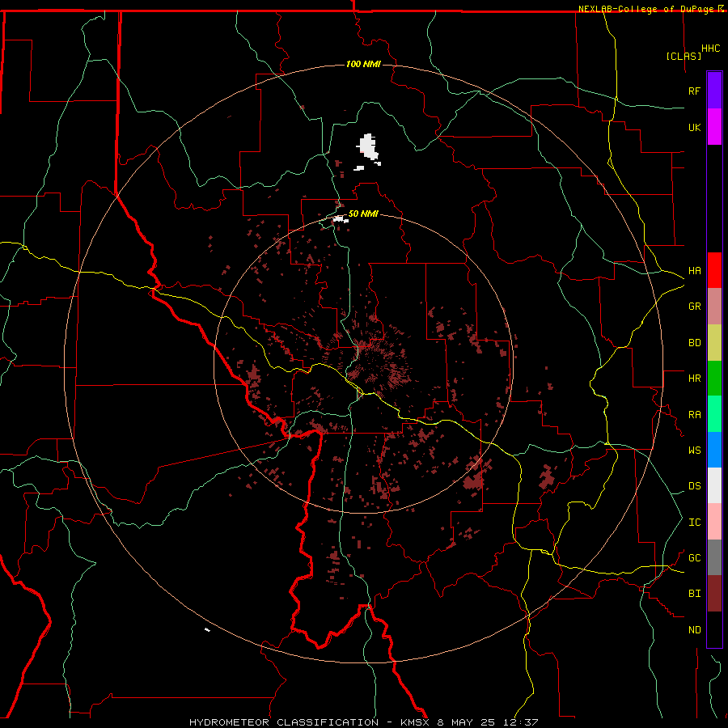Click the ND black legend swatch
728x728 pixels.
[714, 629]
